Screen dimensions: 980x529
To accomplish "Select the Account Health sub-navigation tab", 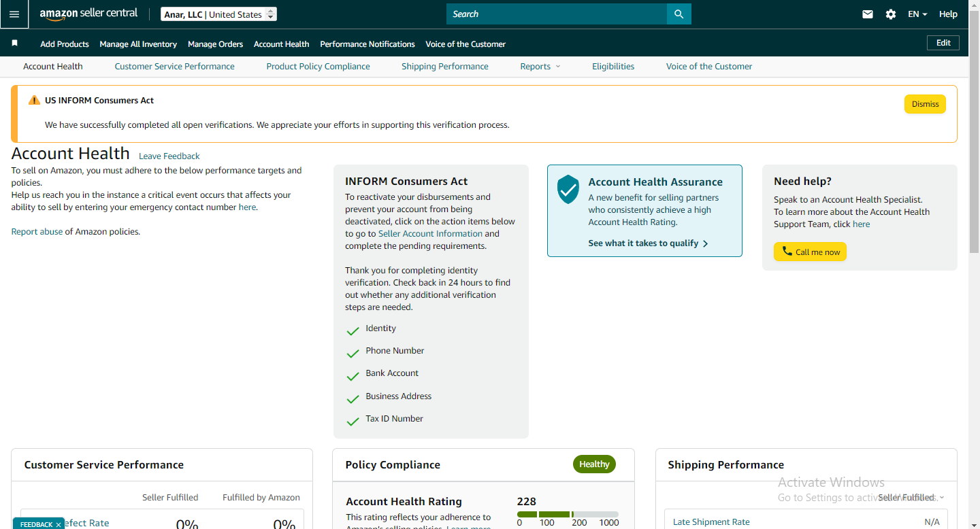I will click(53, 67).
